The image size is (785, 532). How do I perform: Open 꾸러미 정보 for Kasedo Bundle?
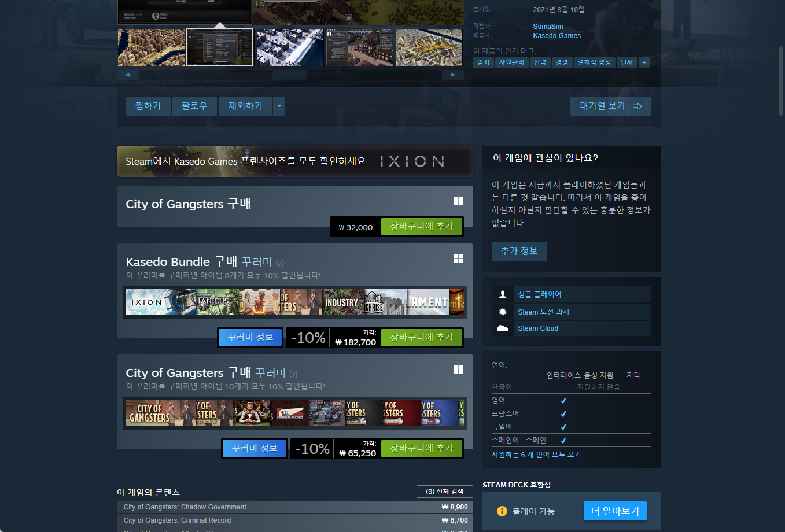[250, 337]
